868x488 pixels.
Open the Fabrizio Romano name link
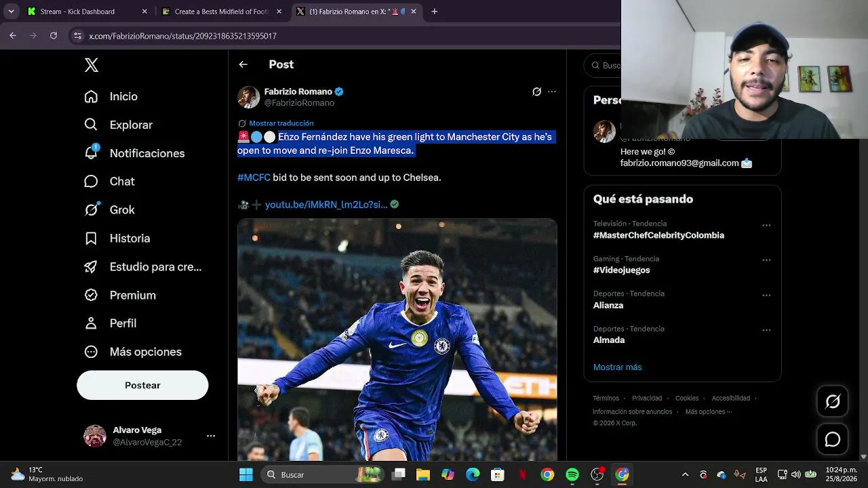click(x=298, y=91)
